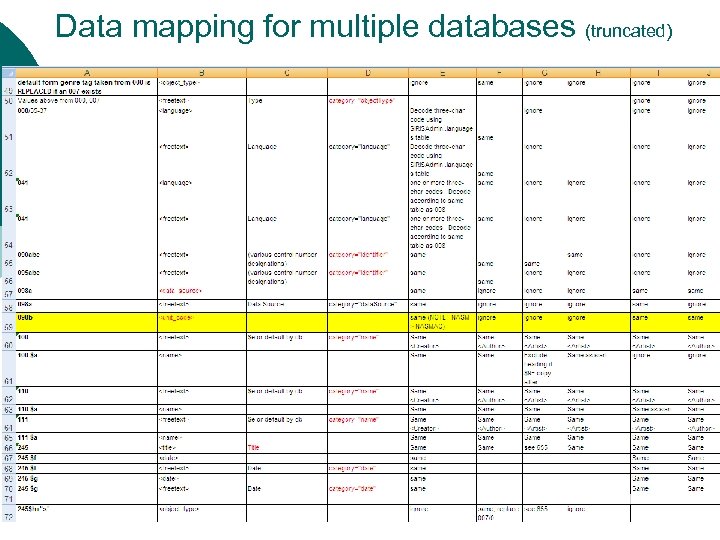Select '110' cell in row 62

point(87,396)
